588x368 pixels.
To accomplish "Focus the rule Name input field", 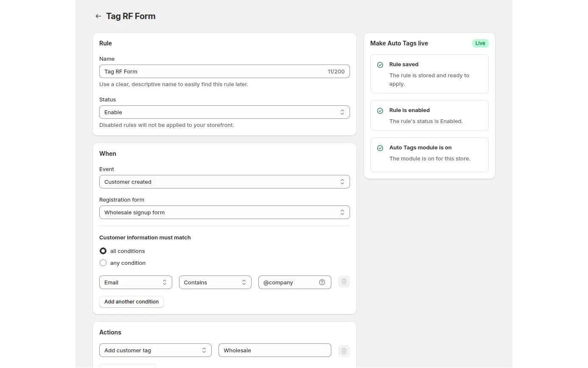I will coord(224,71).
